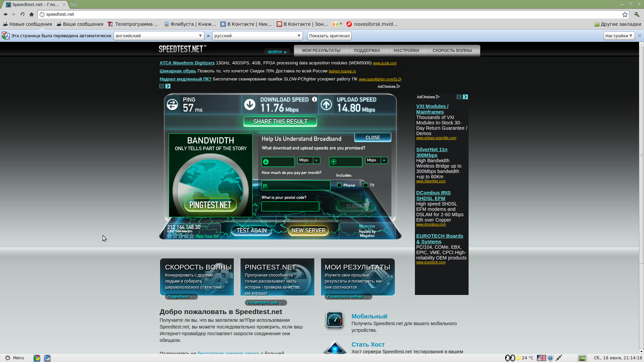Open VXI Modules / Mainframes ad link
The image size is (644, 362).
point(432,109)
